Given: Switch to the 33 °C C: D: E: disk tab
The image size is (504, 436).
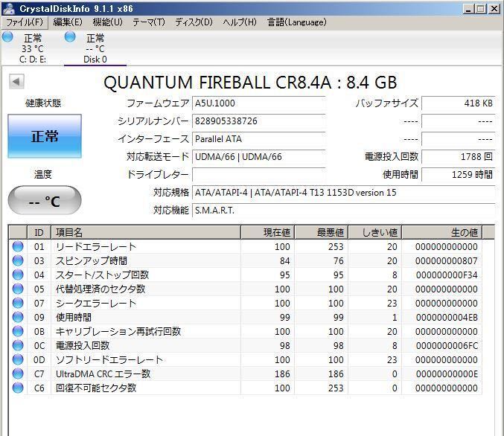Looking at the screenshot, I should coord(33,48).
